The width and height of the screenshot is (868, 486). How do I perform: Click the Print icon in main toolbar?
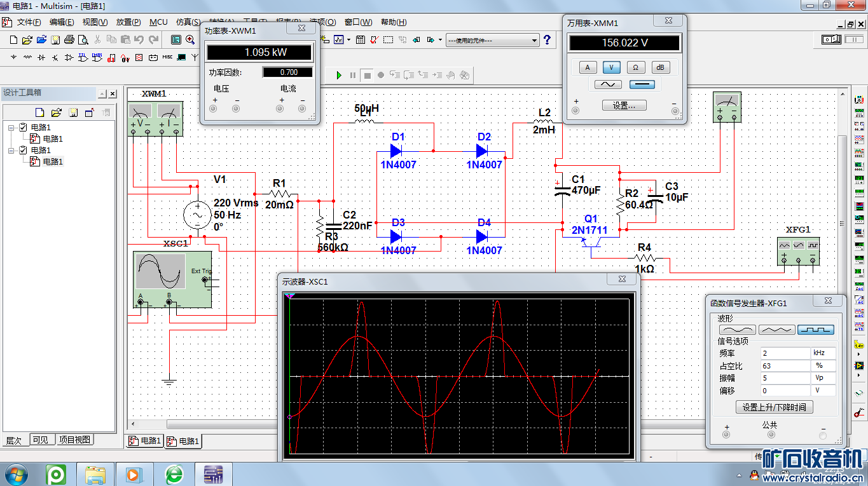click(x=69, y=40)
